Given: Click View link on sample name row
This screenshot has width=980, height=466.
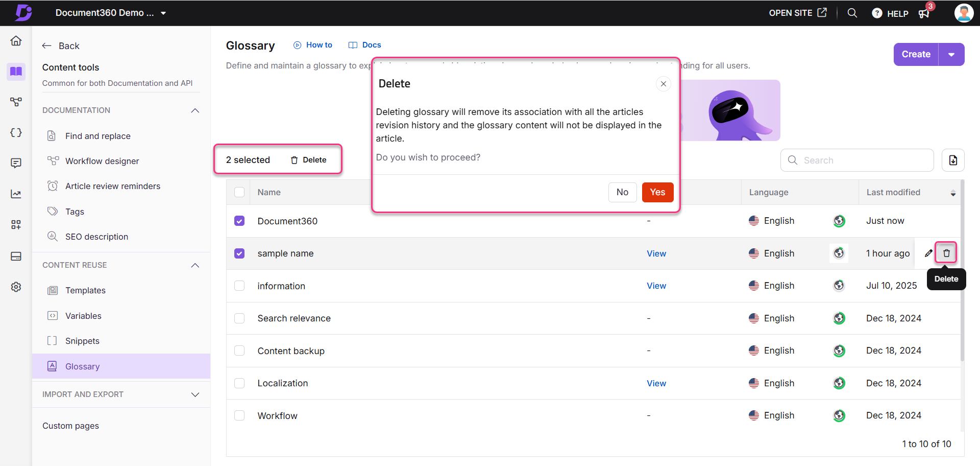Looking at the screenshot, I should [656, 253].
